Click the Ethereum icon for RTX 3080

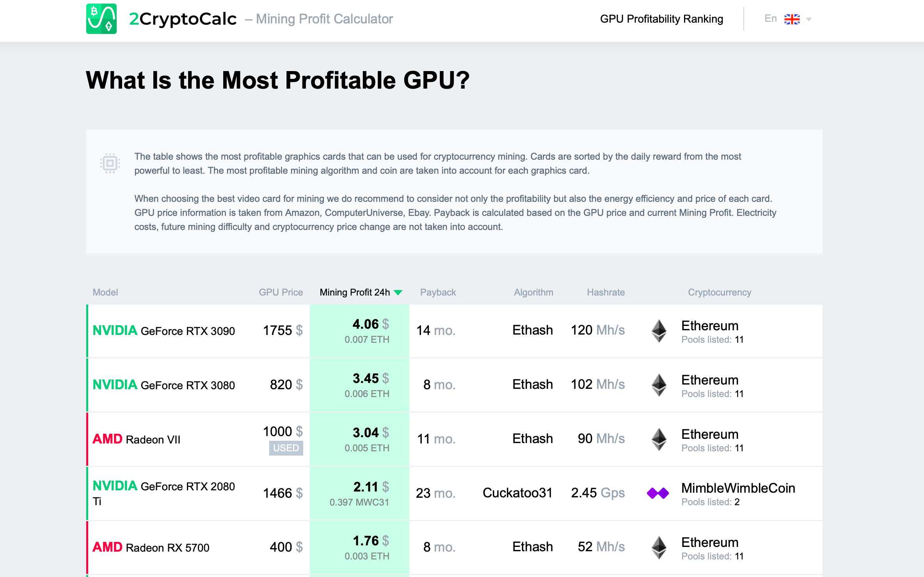(659, 385)
